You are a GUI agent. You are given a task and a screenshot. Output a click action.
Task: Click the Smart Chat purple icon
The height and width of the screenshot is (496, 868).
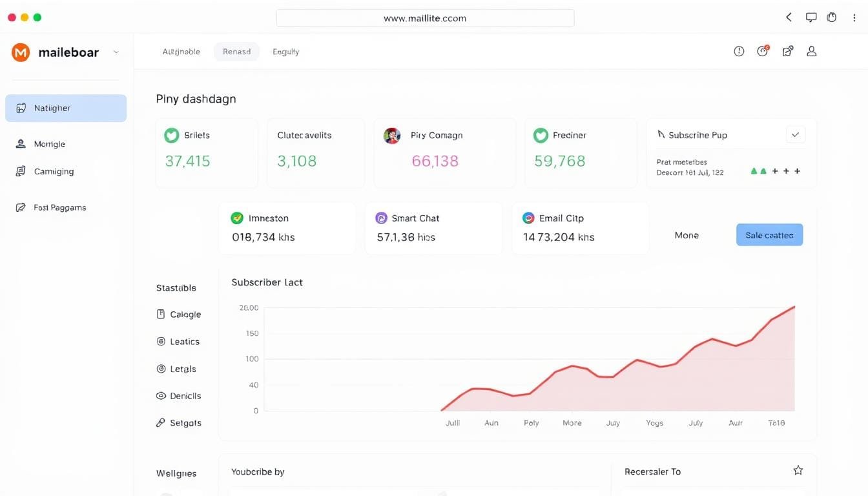(381, 218)
